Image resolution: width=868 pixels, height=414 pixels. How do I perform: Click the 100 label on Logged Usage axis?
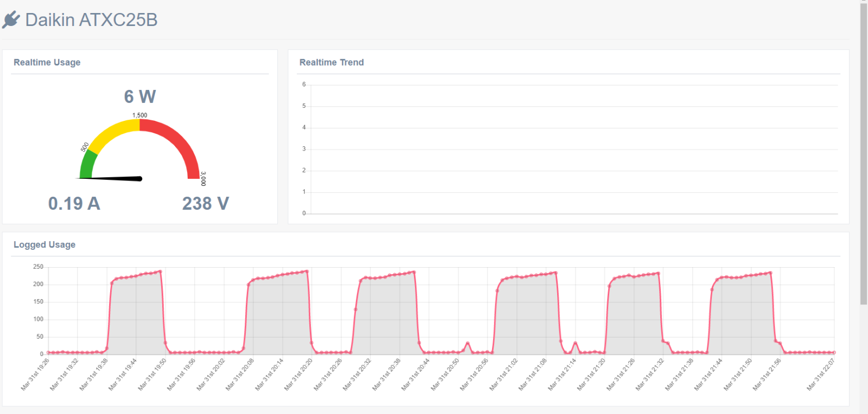click(38, 319)
